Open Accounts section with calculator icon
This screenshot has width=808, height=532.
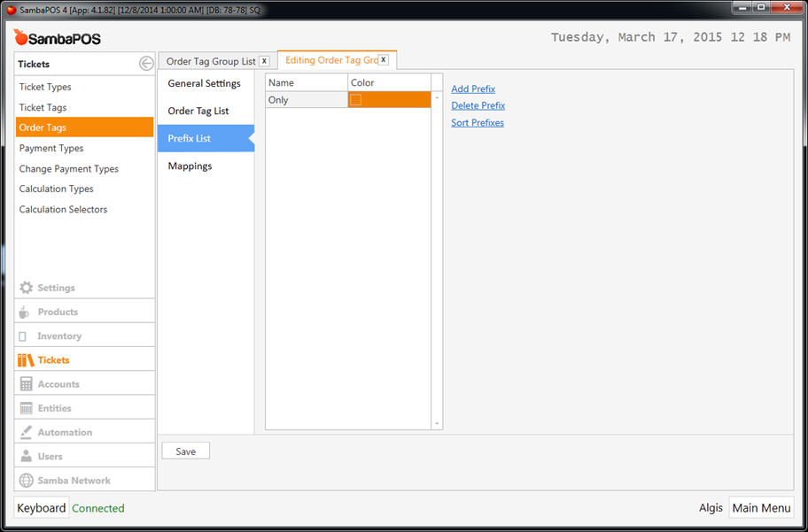pos(27,384)
